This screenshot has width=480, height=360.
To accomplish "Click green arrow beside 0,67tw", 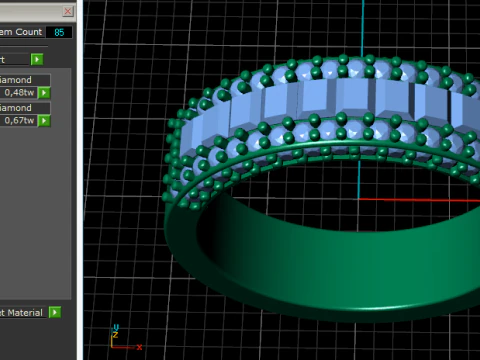I will click(x=44, y=121).
